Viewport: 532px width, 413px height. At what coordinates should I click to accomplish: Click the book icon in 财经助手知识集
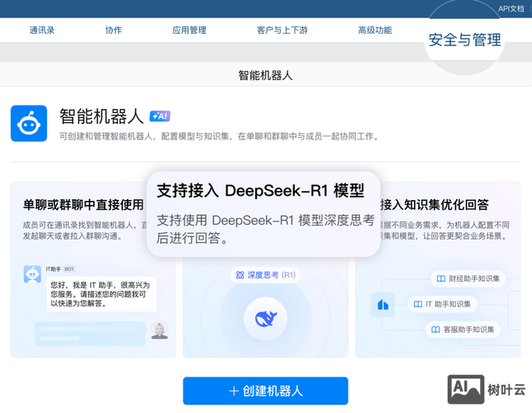pyautogui.click(x=441, y=278)
